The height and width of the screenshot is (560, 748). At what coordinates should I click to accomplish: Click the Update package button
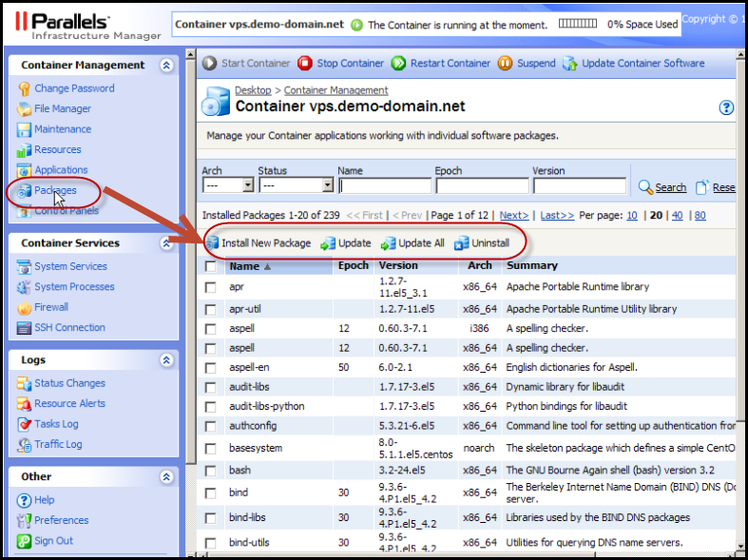point(346,243)
